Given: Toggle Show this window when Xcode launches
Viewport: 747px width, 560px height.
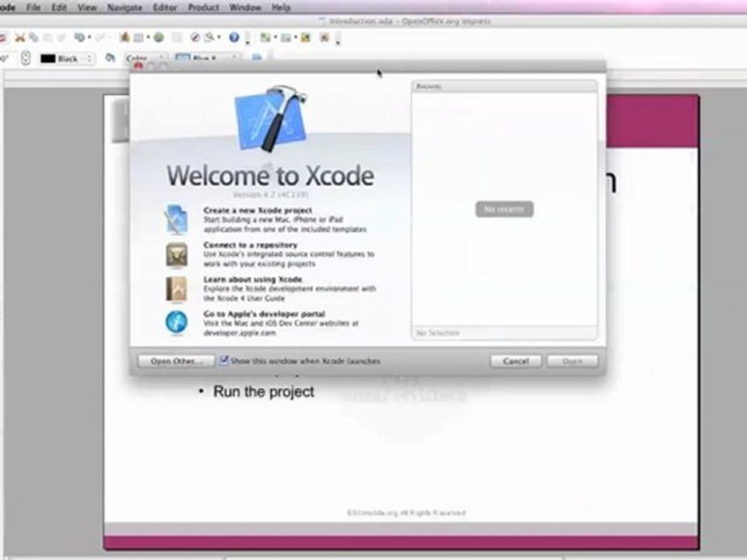Looking at the screenshot, I should [224, 360].
